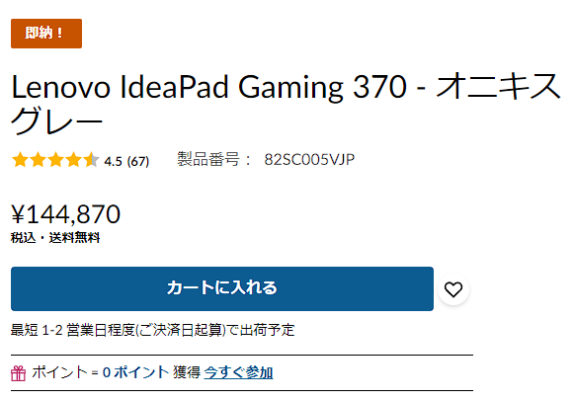Click the half-filled fifth rating star
This screenshot has height=400, width=575.
91,160
